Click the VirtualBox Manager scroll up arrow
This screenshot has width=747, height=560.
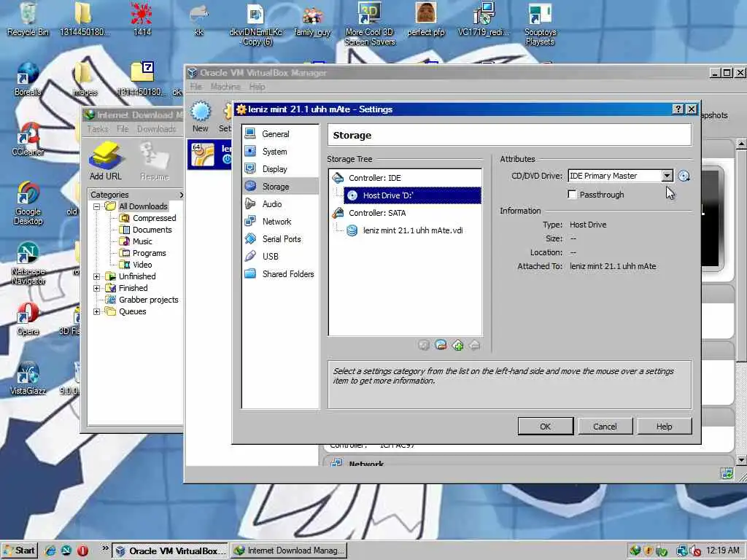[741, 144]
